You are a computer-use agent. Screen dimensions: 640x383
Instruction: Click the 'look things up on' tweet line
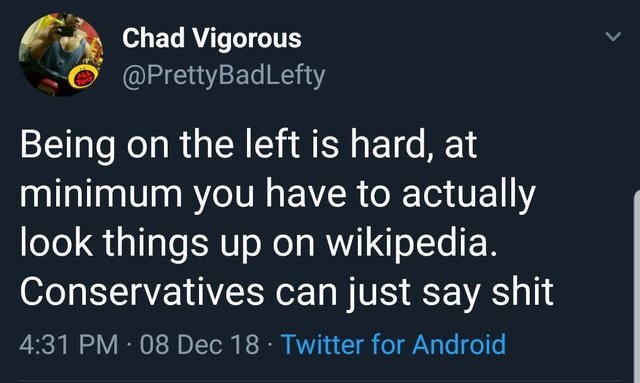coord(167,243)
